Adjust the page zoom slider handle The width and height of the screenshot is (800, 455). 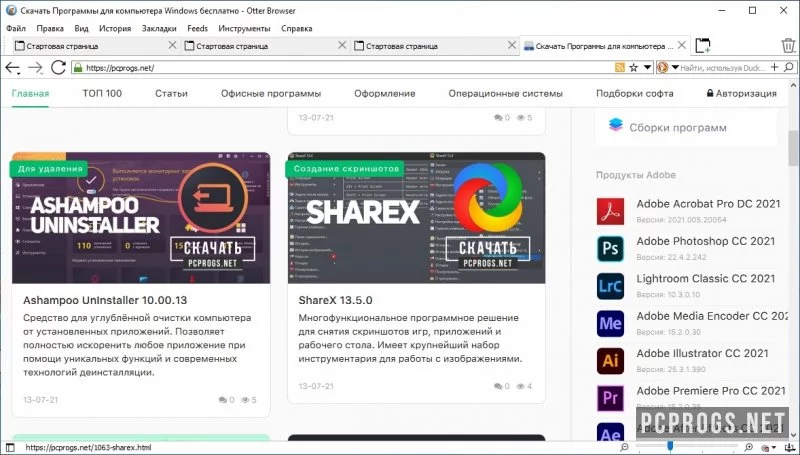point(670,447)
